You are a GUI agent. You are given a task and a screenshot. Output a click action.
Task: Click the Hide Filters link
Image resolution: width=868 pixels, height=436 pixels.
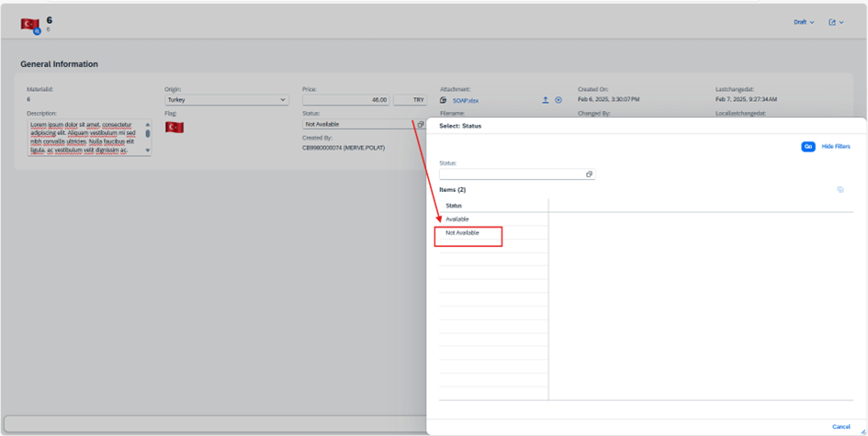tap(835, 147)
